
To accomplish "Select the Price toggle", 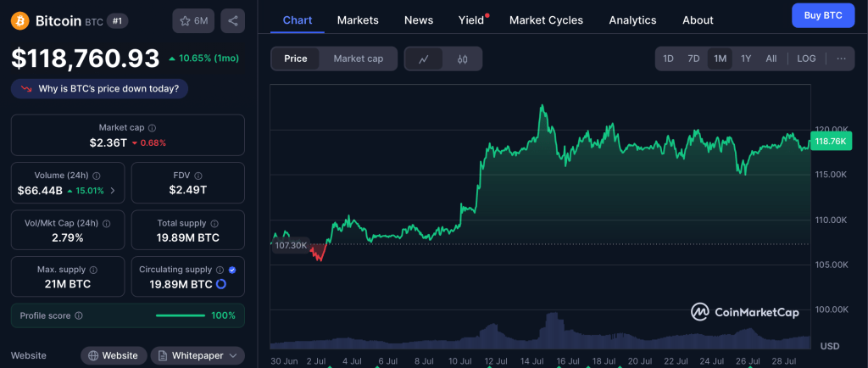I will click(296, 59).
